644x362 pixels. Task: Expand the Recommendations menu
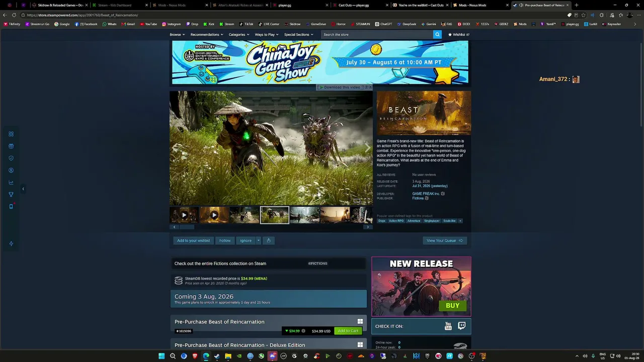[x=207, y=35]
